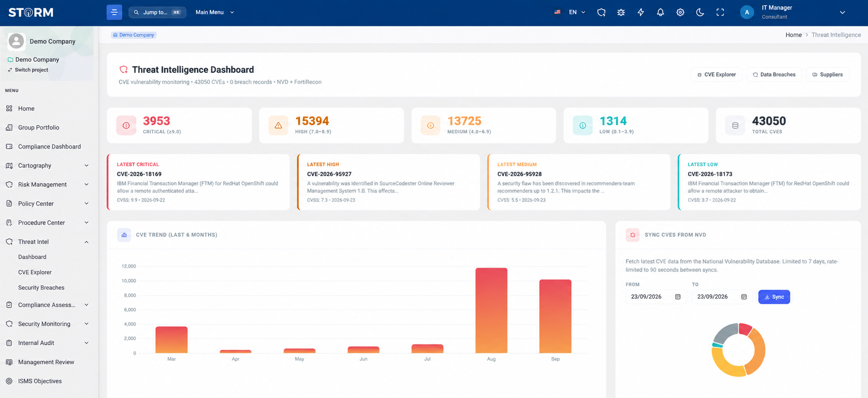Click the High severity warning icon
The image size is (868, 398).
click(x=278, y=126)
